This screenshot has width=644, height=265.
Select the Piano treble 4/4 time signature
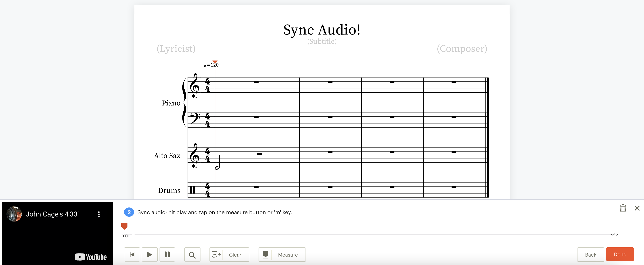click(x=207, y=85)
